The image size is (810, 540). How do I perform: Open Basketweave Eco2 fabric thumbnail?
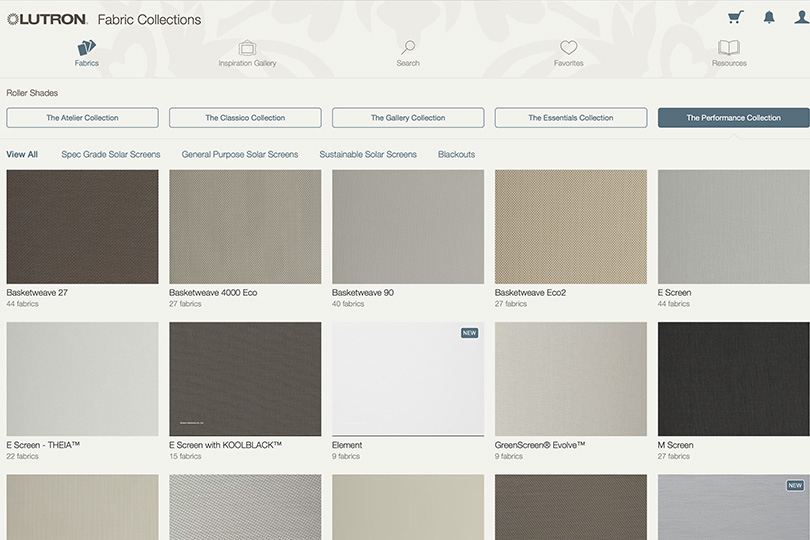click(571, 227)
